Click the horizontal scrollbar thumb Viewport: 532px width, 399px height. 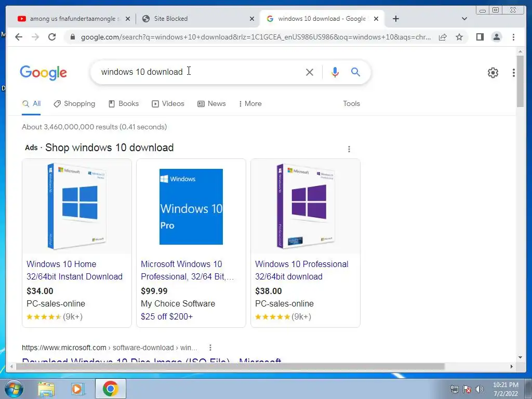pos(230,366)
